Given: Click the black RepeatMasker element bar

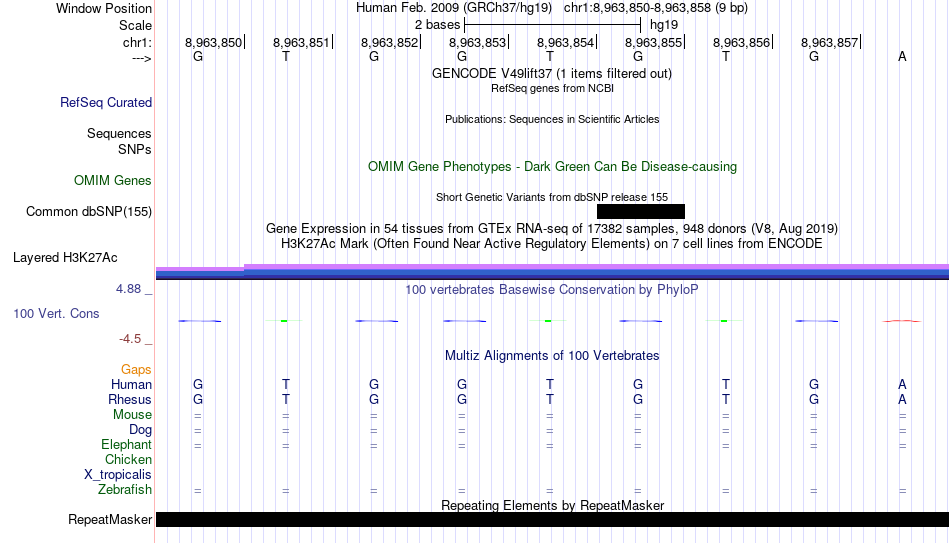Looking at the screenshot, I should tap(553, 519).
